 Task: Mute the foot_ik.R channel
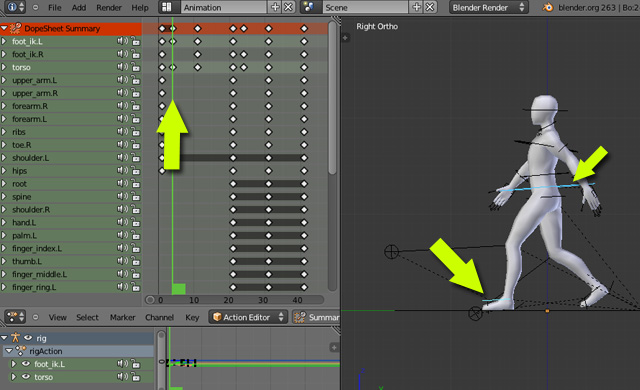point(122,54)
